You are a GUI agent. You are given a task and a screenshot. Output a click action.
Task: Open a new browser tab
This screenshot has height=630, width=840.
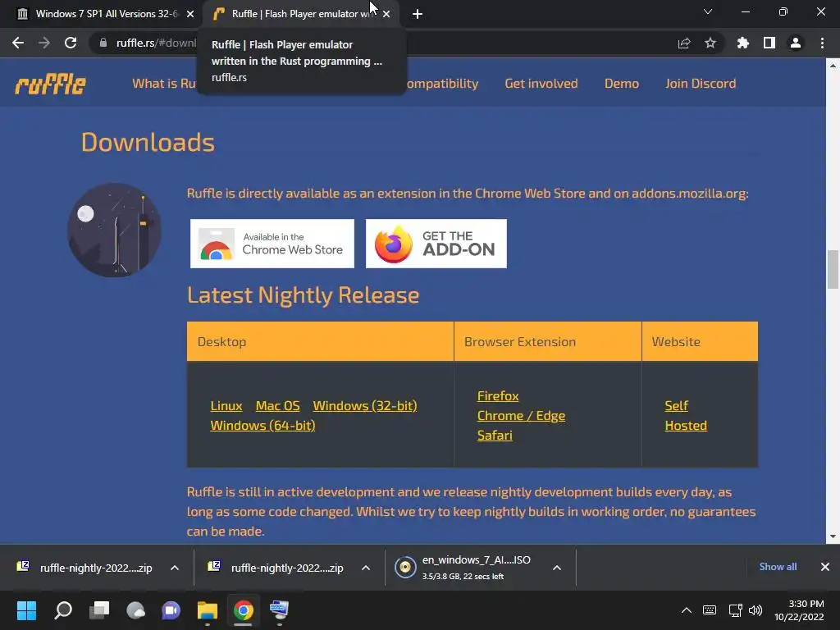[418, 14]
